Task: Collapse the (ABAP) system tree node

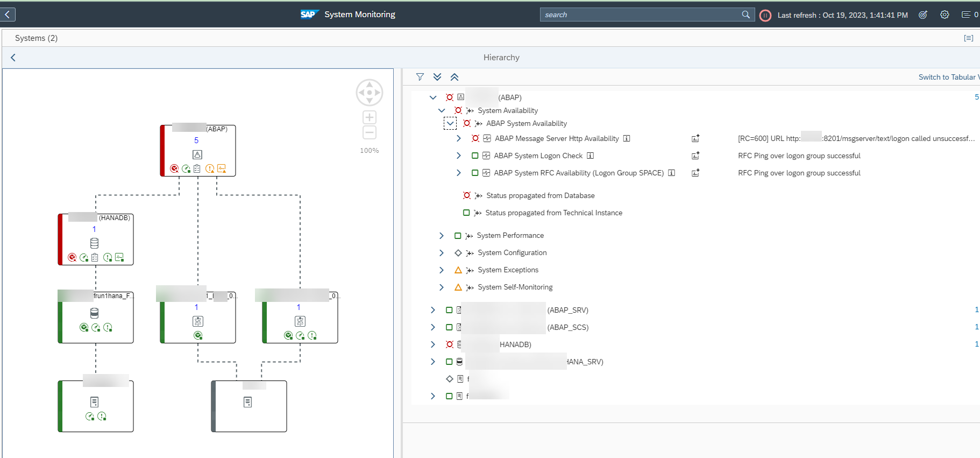Action: (x=433, y=97)
